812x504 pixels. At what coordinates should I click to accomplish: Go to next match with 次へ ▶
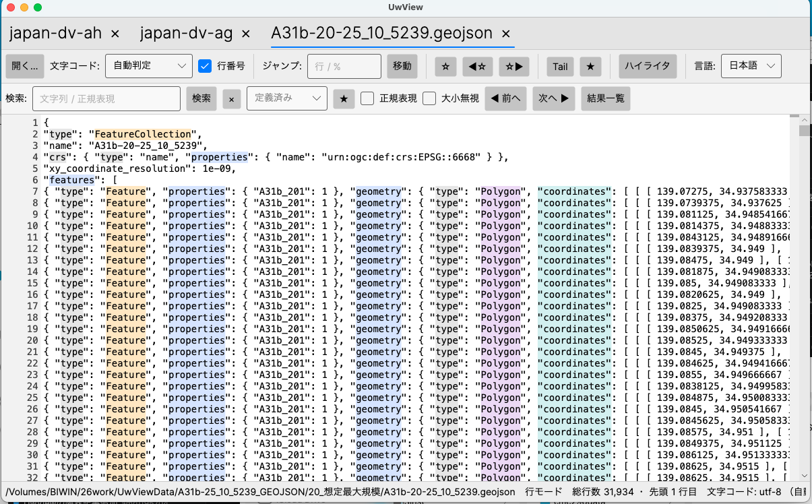(554, 98)
